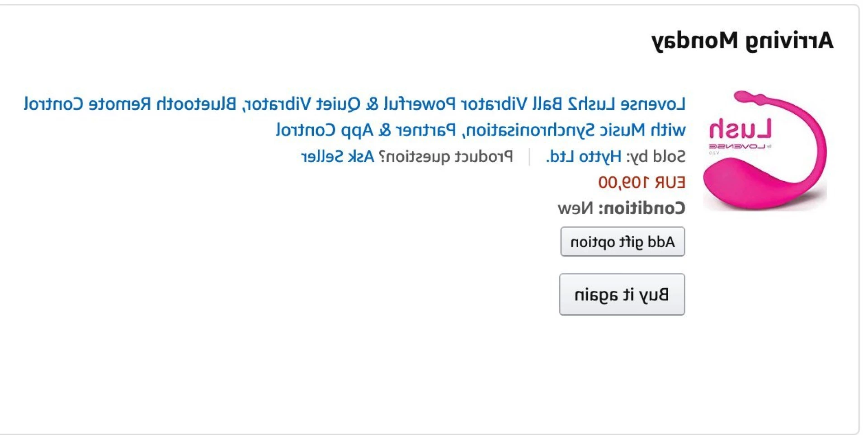Click the Lush logo on product image

[x=741, y=129]
